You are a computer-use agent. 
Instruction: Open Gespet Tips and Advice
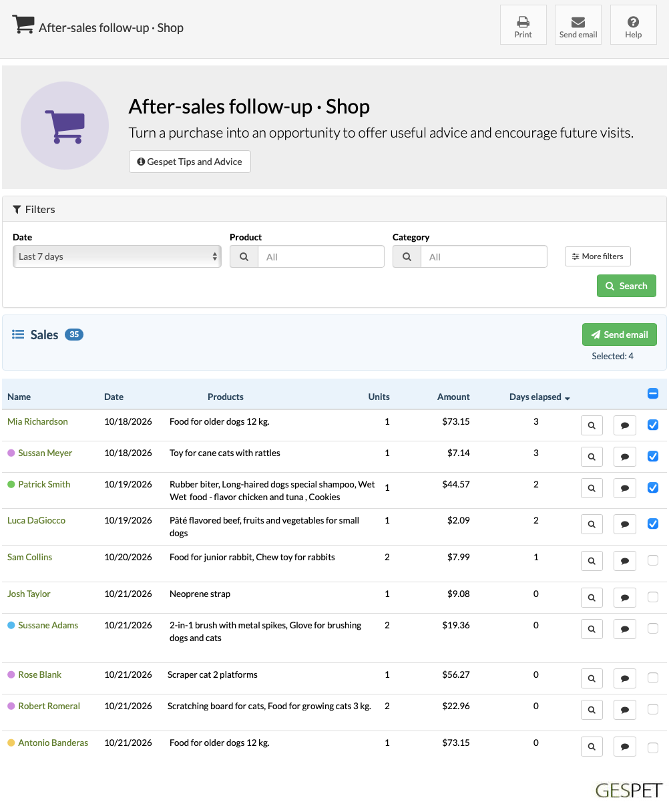point(190,162)
